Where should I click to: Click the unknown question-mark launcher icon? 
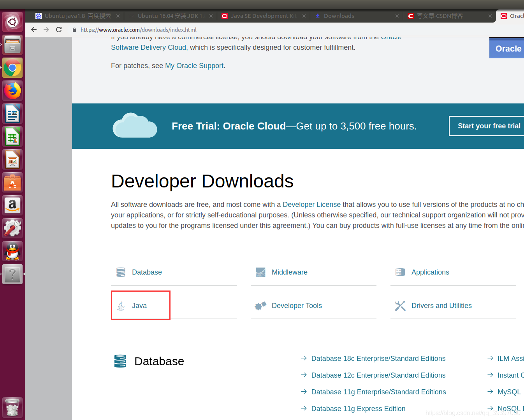(12, 274)
